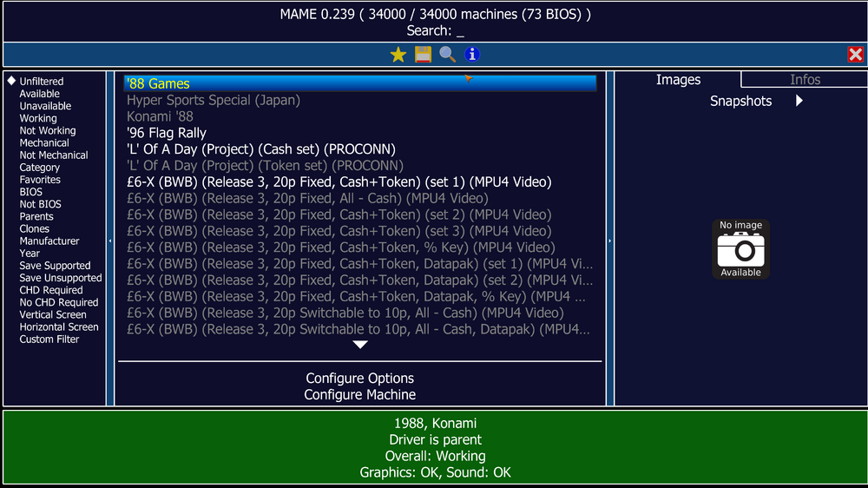Switch to the Infos tab
This screenshot has height=488, width=868.
click(805, 80)
